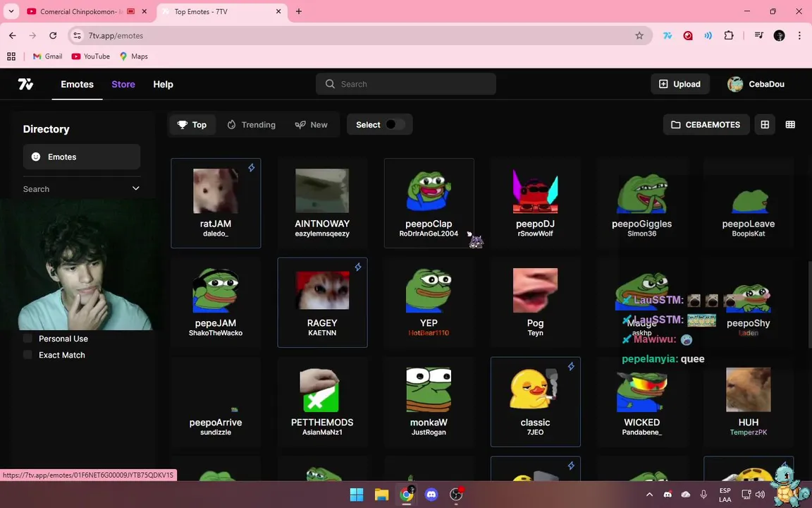Open the monkaW emote
This screenshot has height=508, width=812.
click(x=429, y=401)
